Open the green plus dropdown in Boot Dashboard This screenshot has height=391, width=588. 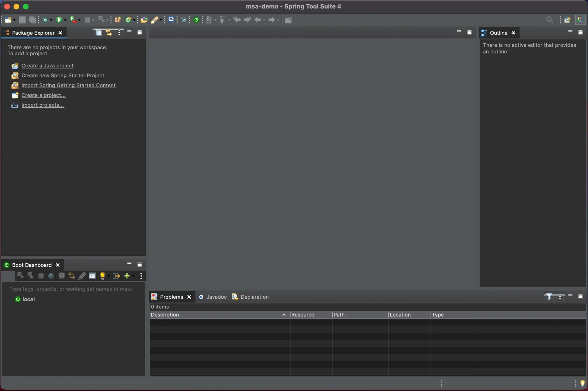[133, 276]
